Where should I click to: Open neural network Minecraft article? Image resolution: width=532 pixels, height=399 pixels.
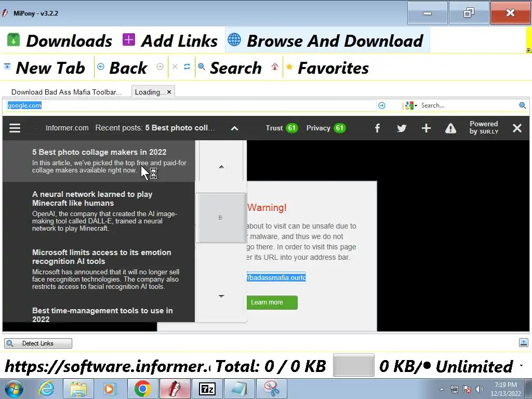click(99, 211)
